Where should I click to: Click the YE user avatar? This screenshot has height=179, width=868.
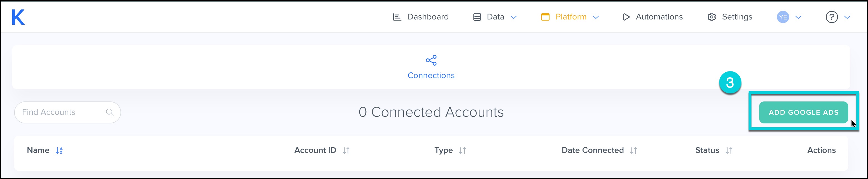pos(782,17)
